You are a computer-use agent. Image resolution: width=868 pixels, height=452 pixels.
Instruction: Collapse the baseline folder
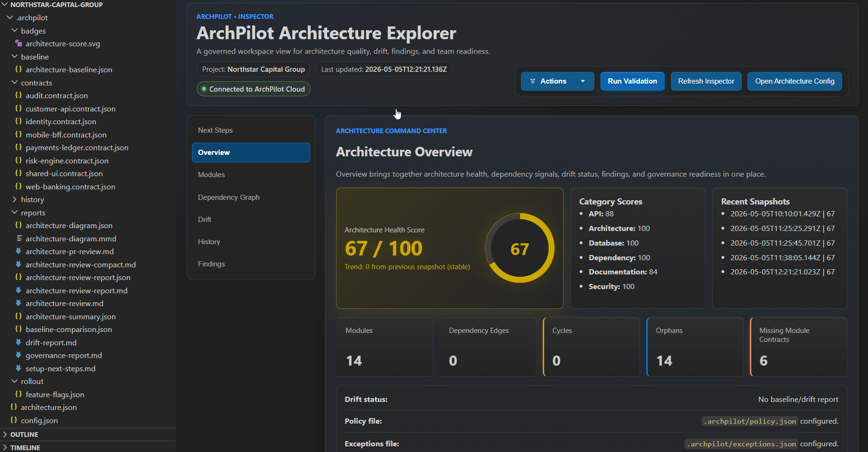point(14,57)
